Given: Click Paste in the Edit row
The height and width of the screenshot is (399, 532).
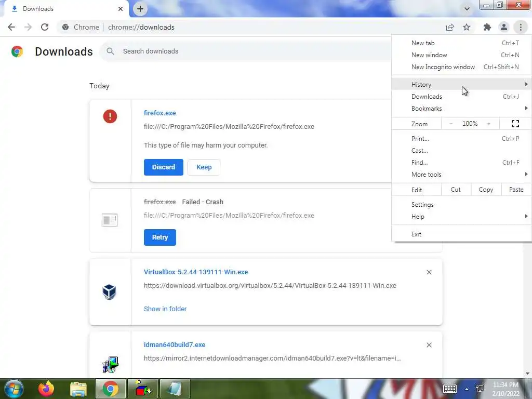Looking at the screenshot, I should (x=516, y=190).
